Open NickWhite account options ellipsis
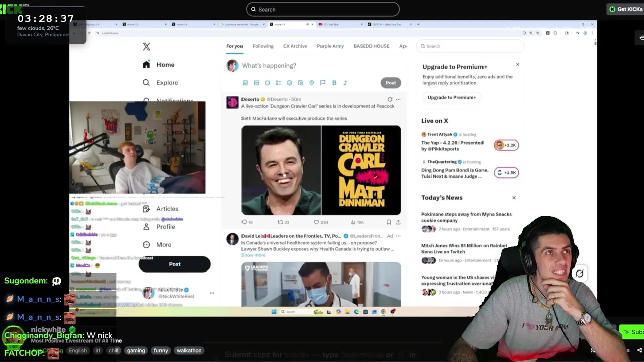The image size is (644, 362). click(x=212, y=293)
